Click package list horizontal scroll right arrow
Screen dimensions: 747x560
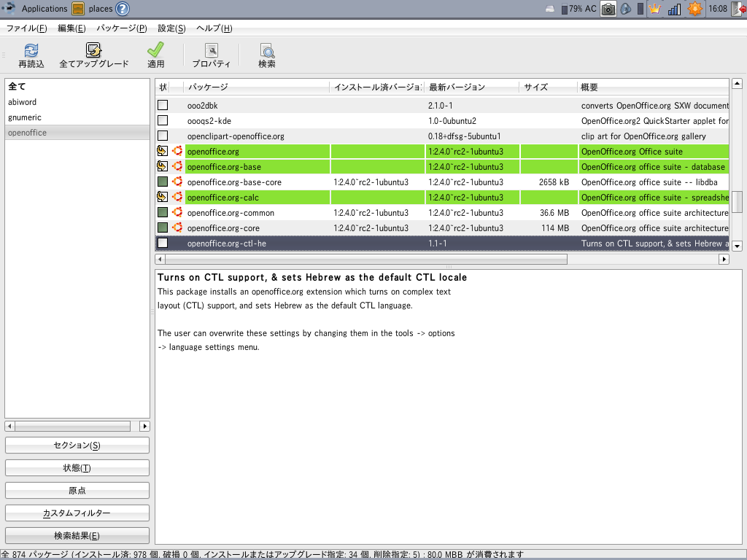point(724,259)
